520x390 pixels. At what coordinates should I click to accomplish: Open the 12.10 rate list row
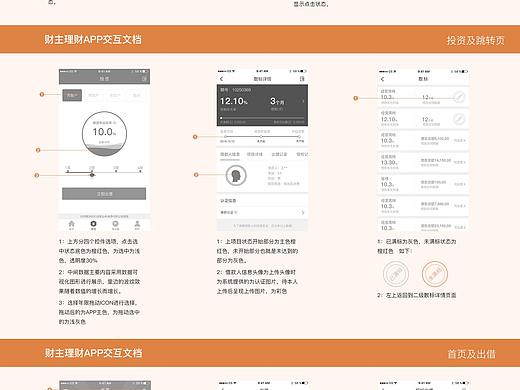pos(423,119)
